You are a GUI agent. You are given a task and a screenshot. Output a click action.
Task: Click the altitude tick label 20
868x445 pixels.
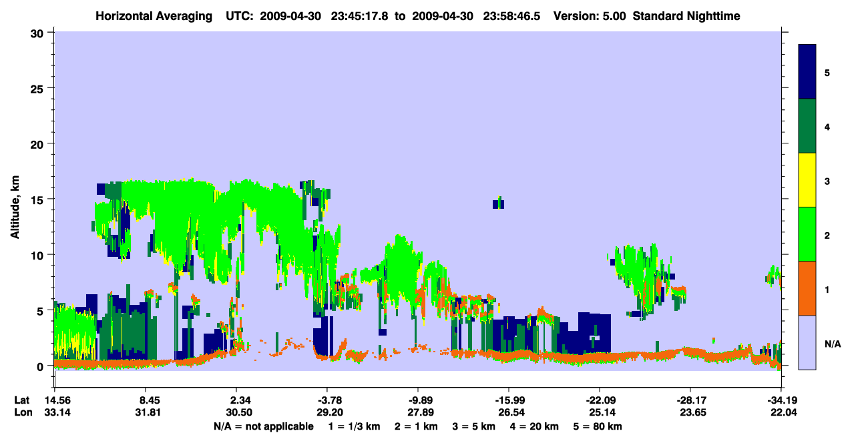point(38,143)
